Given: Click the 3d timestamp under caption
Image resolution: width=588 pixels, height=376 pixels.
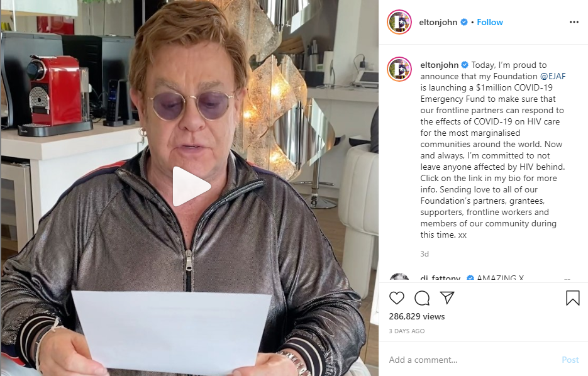Looking at the screenshot, I should coord(424,254).
